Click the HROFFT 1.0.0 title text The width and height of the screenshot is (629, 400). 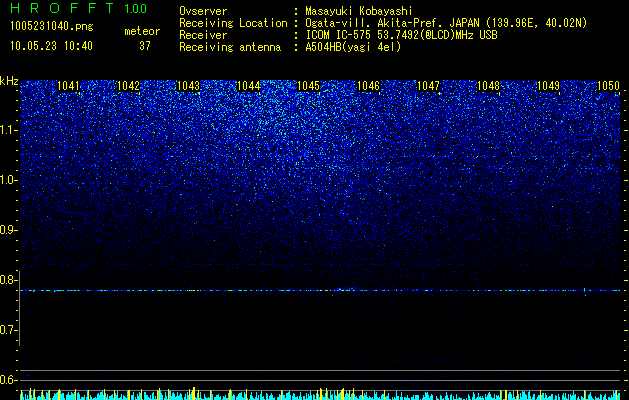(x=79, y=8)
